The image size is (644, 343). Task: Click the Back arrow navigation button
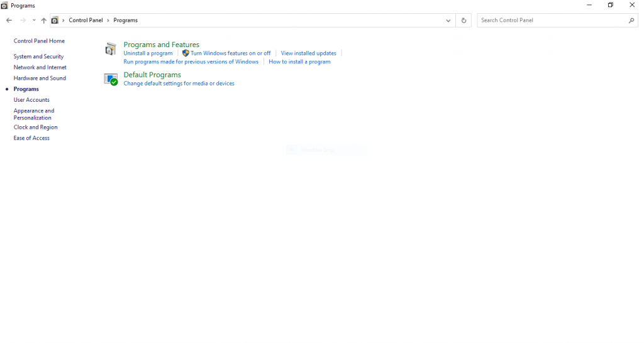click(x=9, y=20)
